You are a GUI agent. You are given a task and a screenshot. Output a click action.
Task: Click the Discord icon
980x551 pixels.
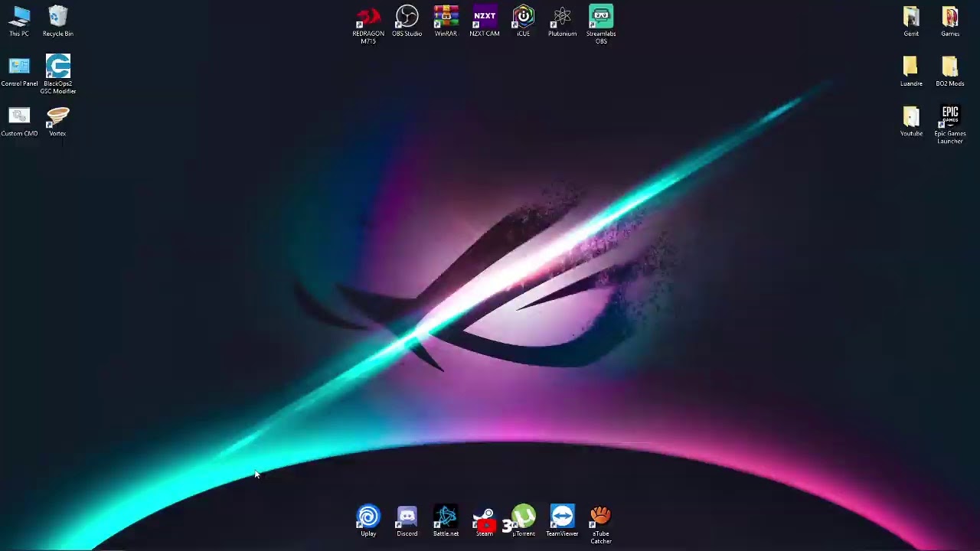[407, 521]
